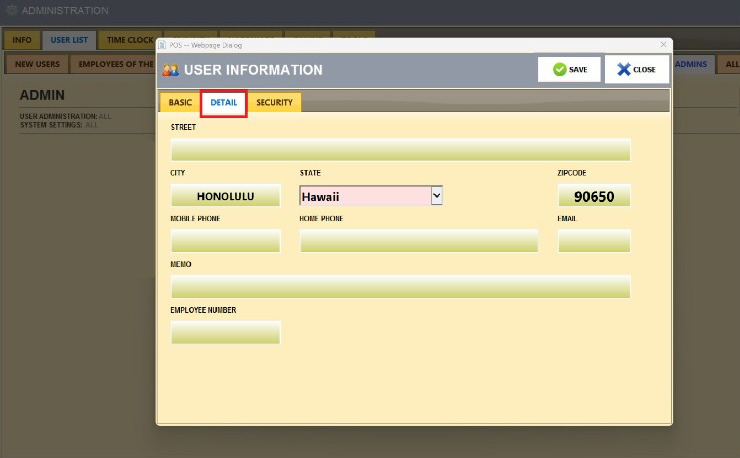Image resolution: width=740 pixels, height=458 pixels.
Task: Click the Street input field
Action: (x=401, y=150)
